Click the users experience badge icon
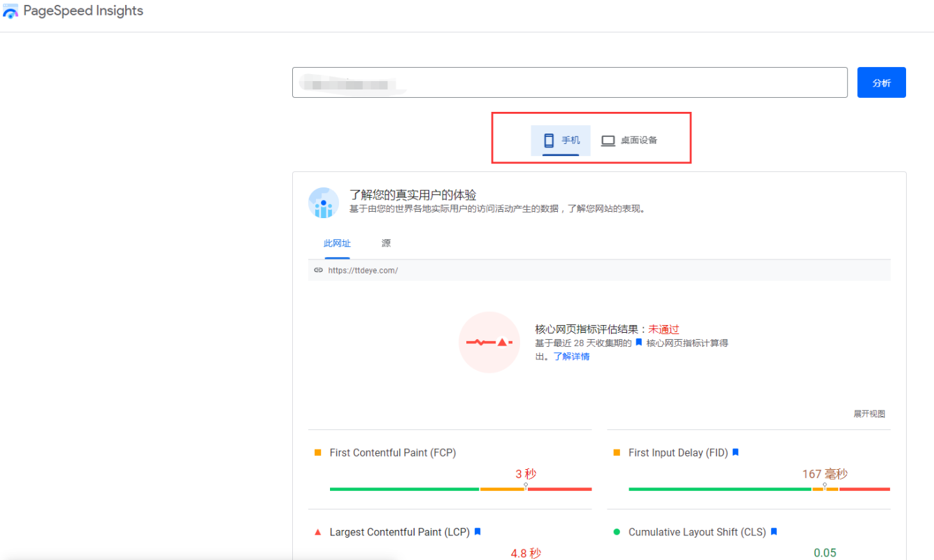This screenshot has height=560, width=934. (323, 203)
